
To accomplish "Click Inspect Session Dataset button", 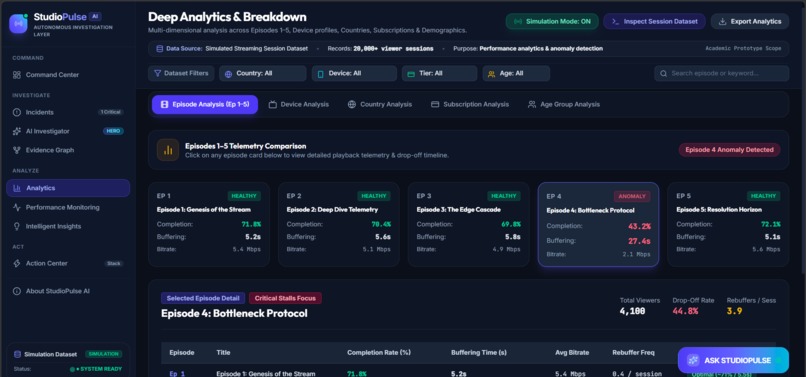I will (653, 22).
